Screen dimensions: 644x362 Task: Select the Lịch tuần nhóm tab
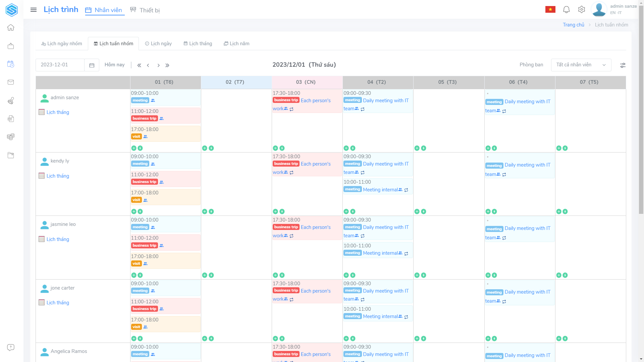click(113, 44)
